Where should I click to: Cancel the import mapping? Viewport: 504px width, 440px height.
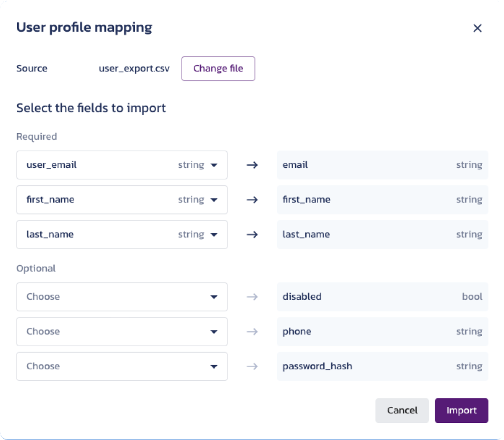pos(402,410)
